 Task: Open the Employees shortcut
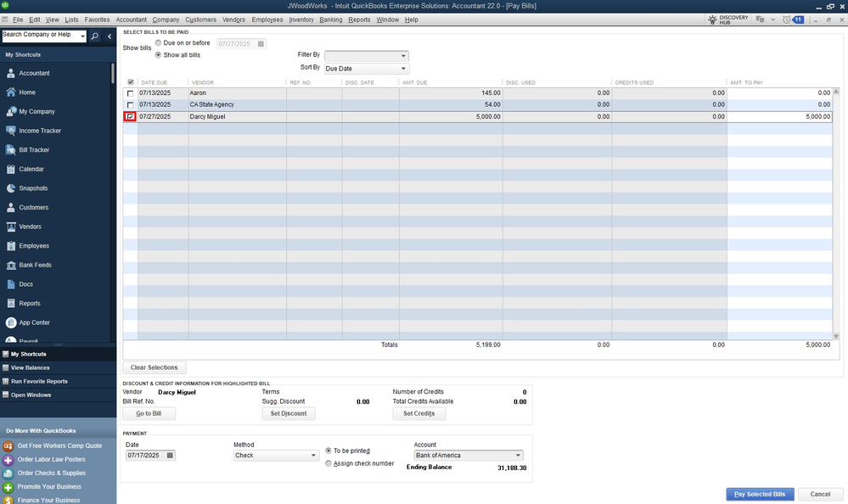[34, 246]
